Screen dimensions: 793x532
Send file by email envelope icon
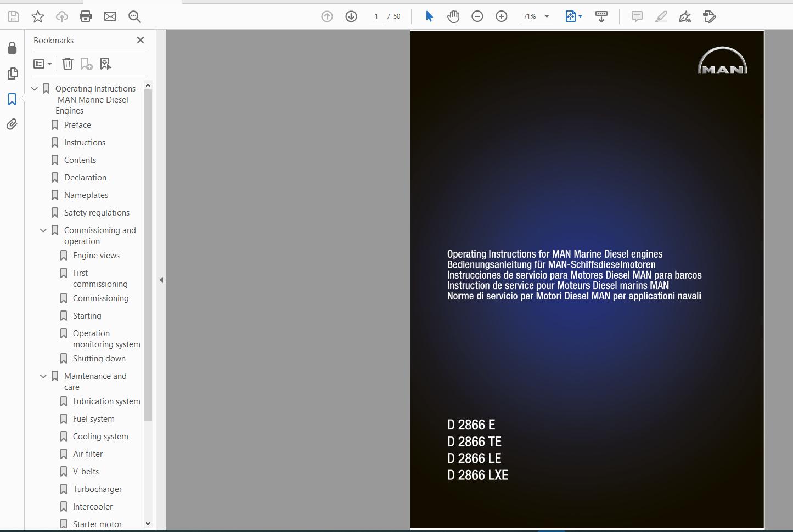click(110, 16)
